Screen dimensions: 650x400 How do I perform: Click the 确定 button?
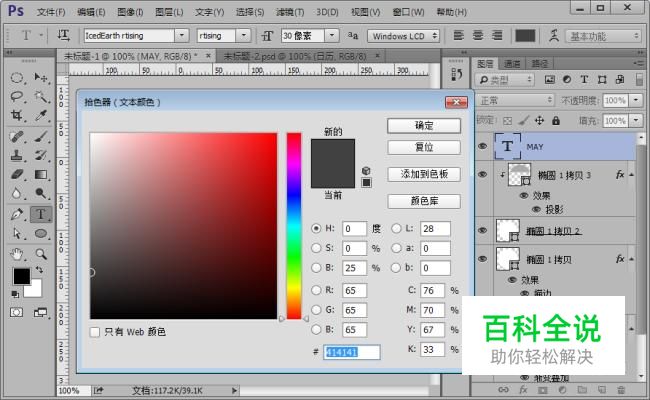click(x=424, y=126)
